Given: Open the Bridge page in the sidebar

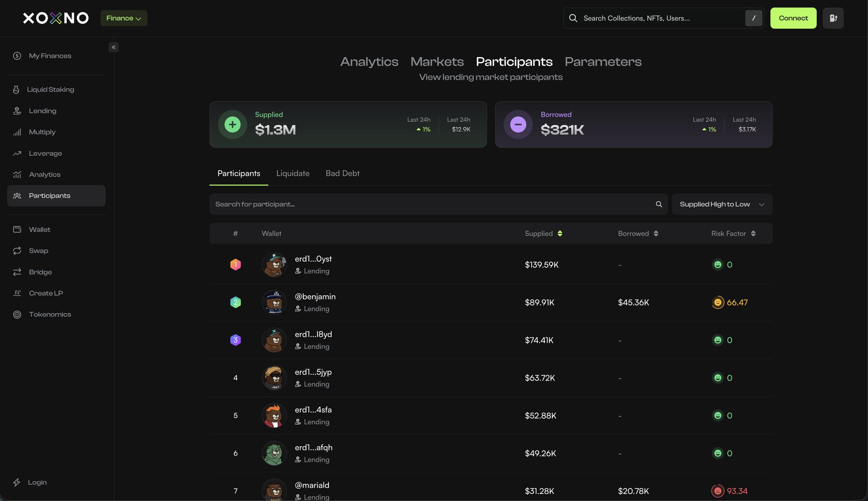Looking at the screenshot, I should (x=40, y=272).
